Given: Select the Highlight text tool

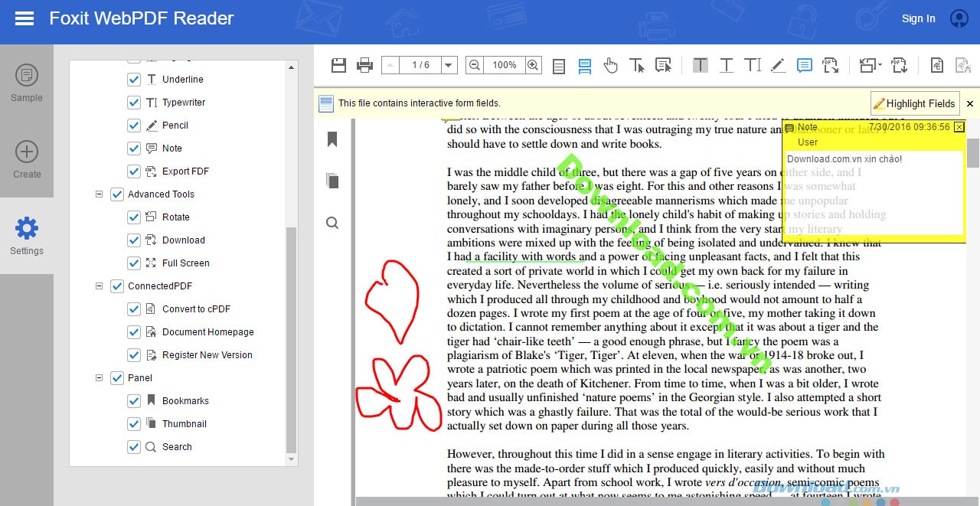Looking at the screenshot, I should click(x=700, y=65).
